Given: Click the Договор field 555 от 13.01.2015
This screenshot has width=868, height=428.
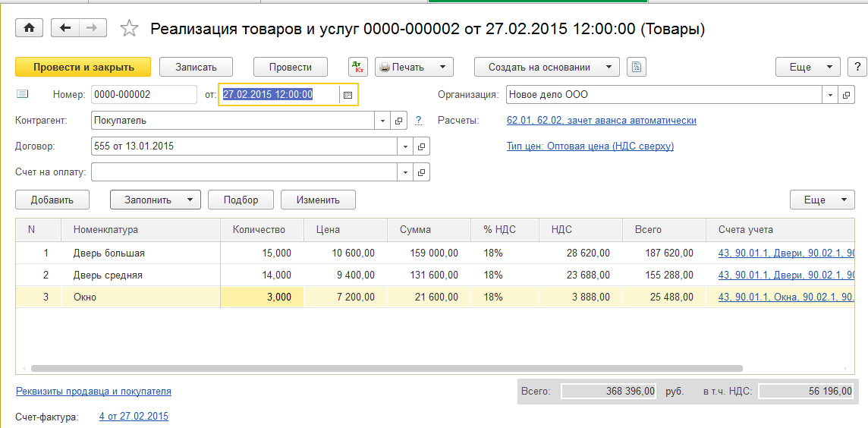Looking at the screenshot, I should click(x=244, y=146).
